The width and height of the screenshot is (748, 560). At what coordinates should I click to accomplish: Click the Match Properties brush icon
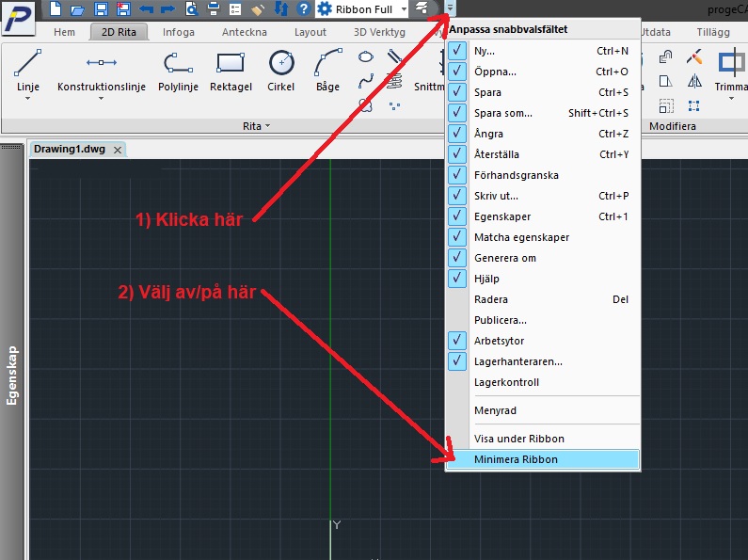[258, 9]
